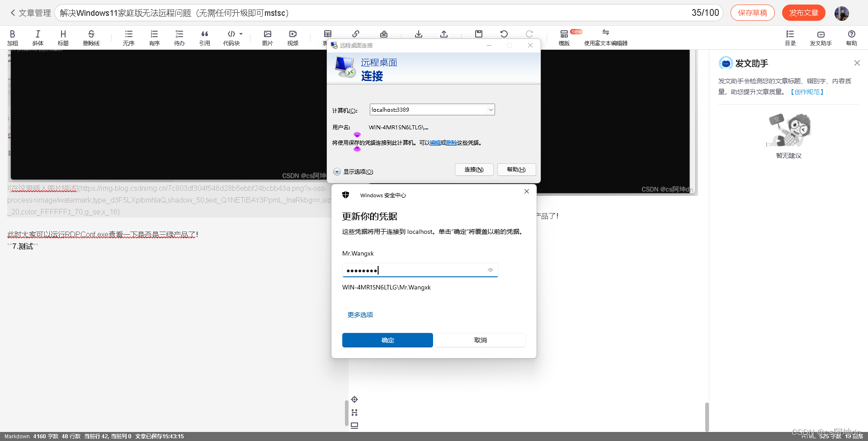
Task: Insert a video (视频)
Action: (293, 38)
